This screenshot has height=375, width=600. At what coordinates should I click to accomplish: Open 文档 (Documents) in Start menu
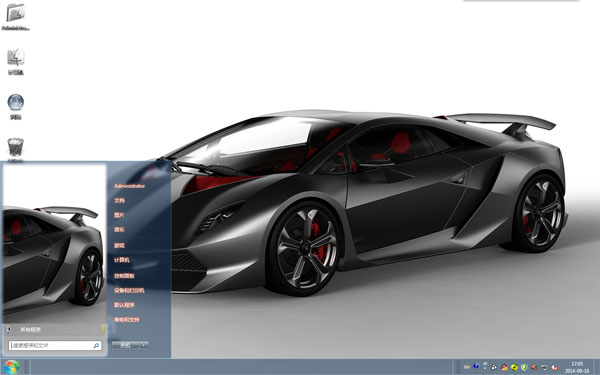coord(119,200)
